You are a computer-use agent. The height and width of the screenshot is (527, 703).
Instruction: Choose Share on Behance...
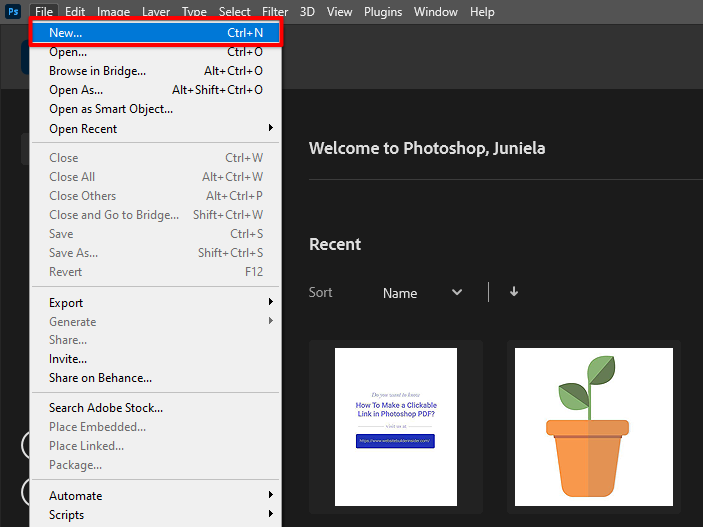coord(100,378)
